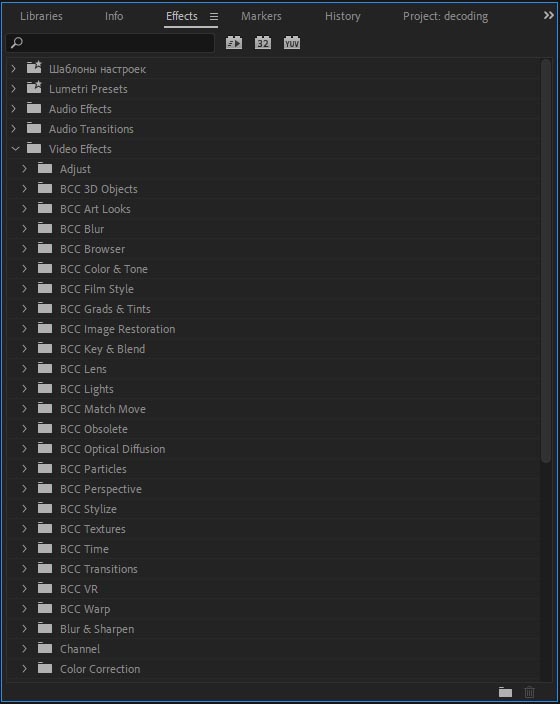
Task: Show hidden panels via double-chevron overflow
Action: pyautogui.click(x=548, y=16)
